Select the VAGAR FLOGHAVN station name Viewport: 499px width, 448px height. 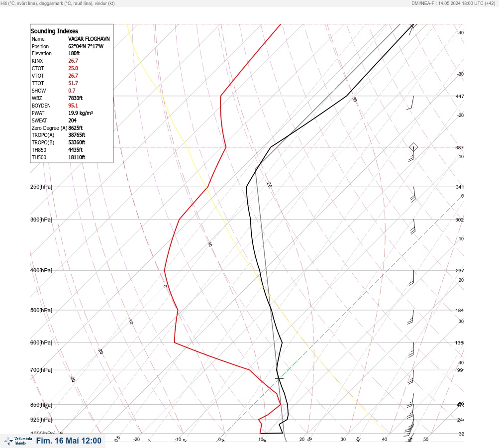(89, 39)
